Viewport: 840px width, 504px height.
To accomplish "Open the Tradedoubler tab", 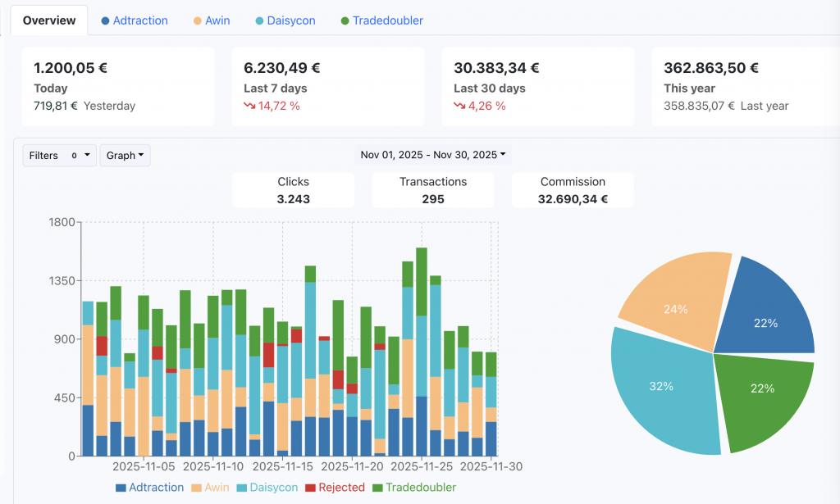I will 381,20.
